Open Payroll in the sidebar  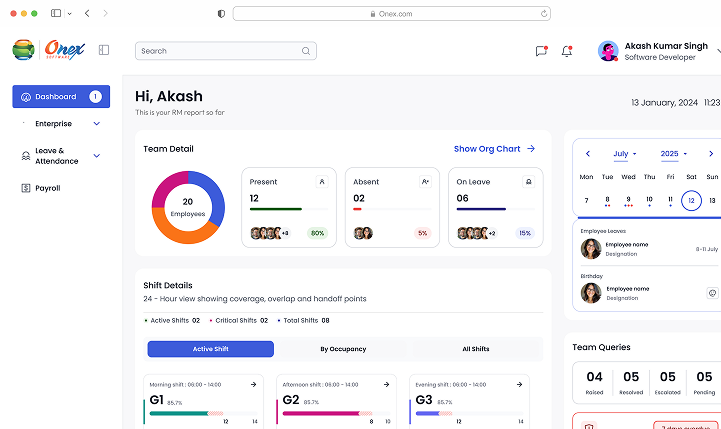(47, 188)
